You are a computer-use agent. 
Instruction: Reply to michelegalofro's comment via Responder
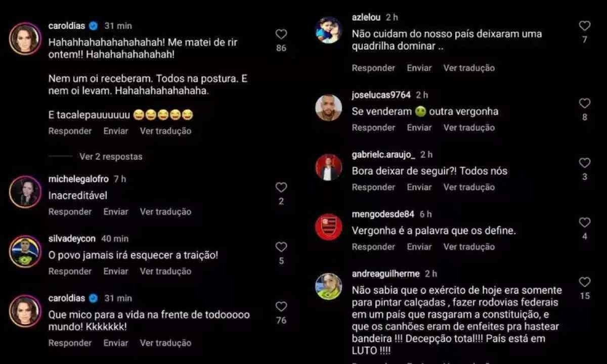[x=70, y=212]
